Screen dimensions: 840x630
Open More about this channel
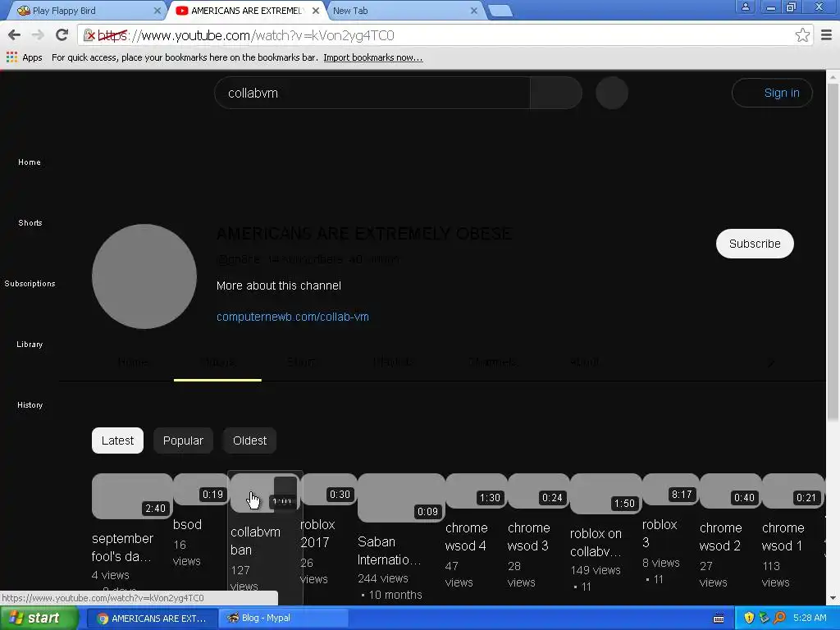[x=279, y=285]
